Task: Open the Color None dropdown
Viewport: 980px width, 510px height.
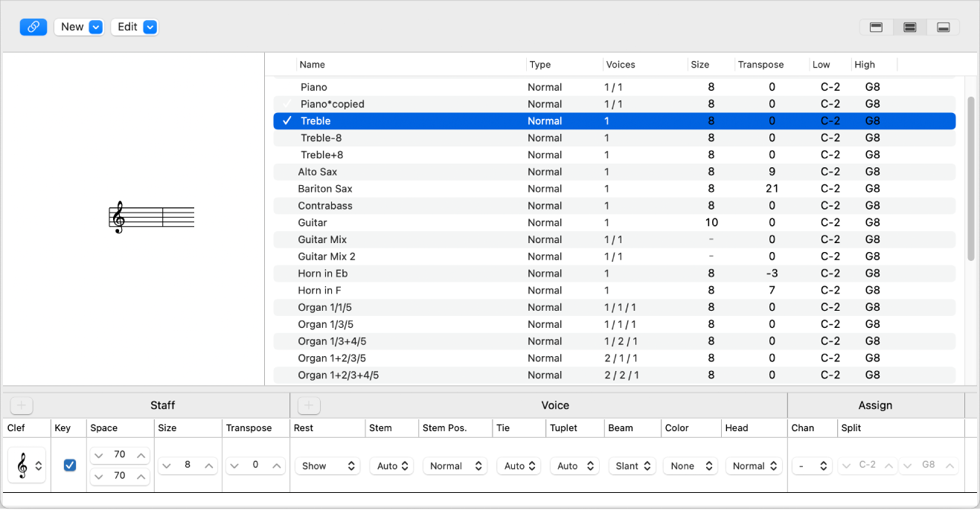Action: 689,466
